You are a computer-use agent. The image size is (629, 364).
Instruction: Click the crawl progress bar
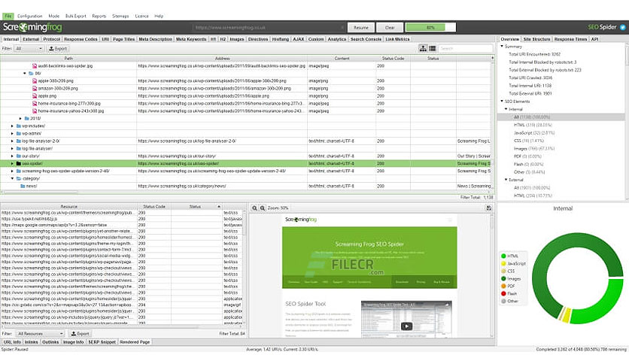430,28
